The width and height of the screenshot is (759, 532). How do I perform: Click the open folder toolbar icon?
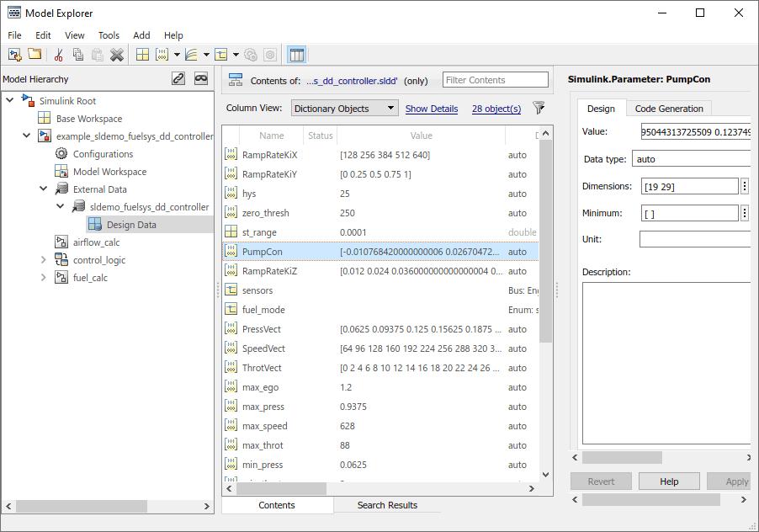34,55
